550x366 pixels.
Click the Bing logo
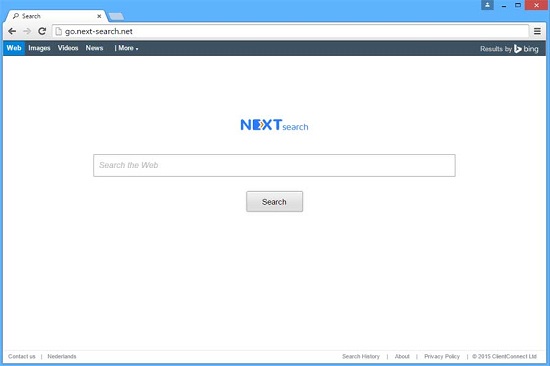click(x=526, y=49)
